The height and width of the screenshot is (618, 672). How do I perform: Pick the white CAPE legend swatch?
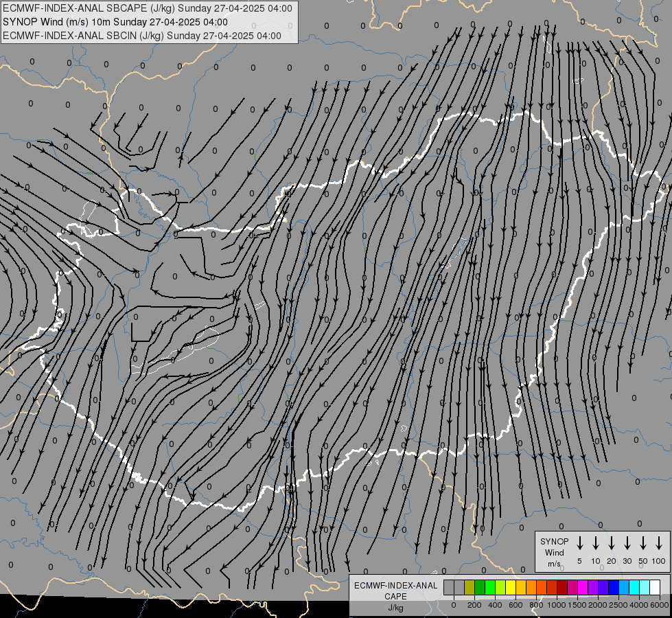tap(654, 587)
